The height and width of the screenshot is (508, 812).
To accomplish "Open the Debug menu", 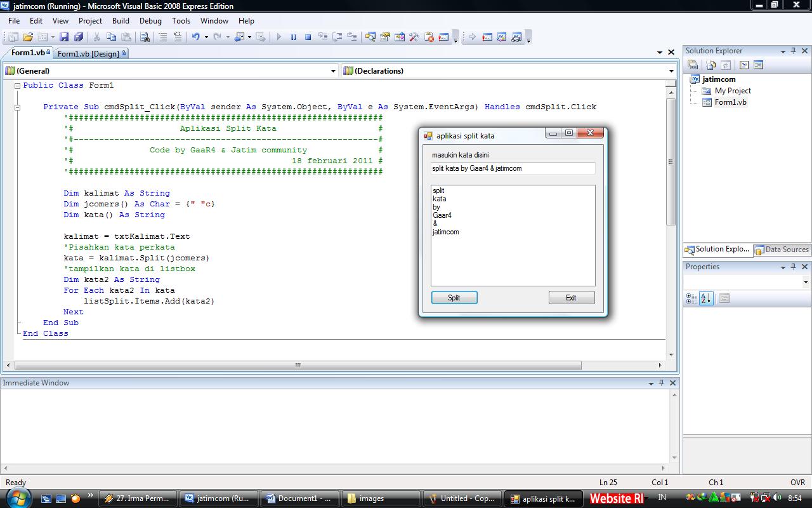I will tap(150, 20).
